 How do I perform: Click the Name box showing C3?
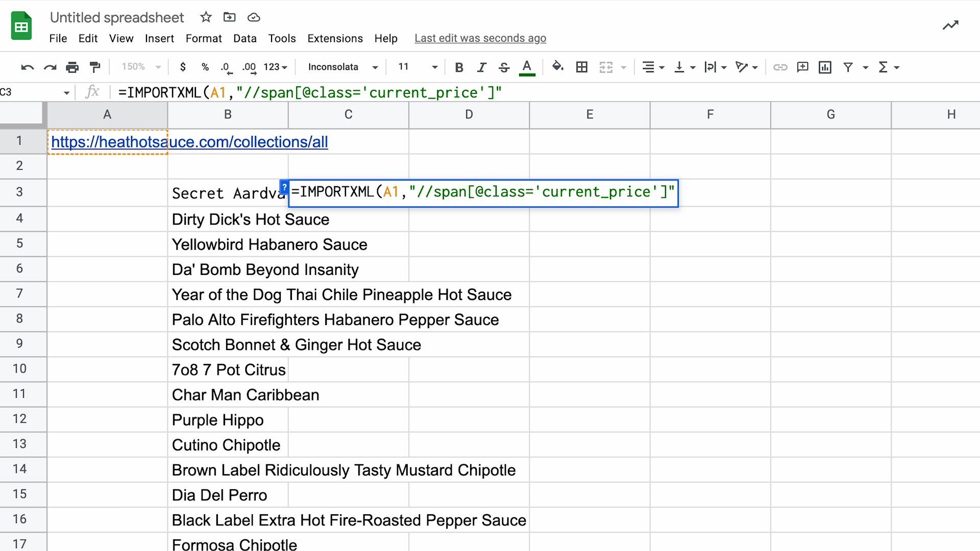pos(35,92)
